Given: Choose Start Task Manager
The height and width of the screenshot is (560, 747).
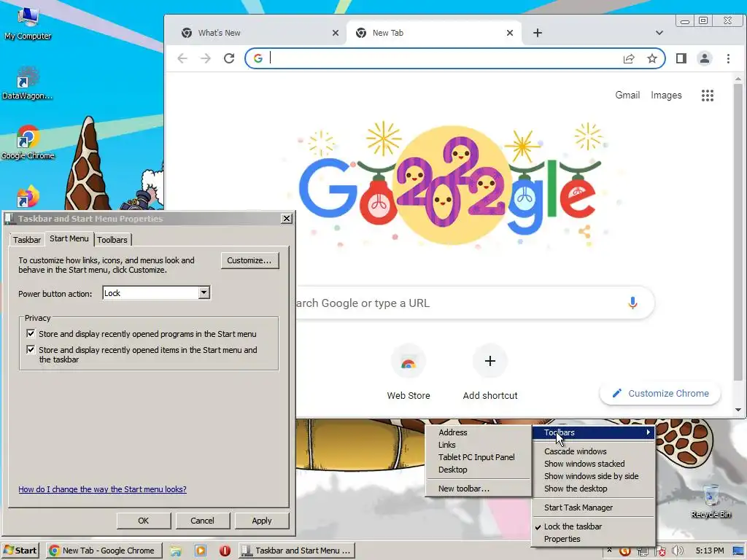Looking at the screenshot, I should coord(594,507).
